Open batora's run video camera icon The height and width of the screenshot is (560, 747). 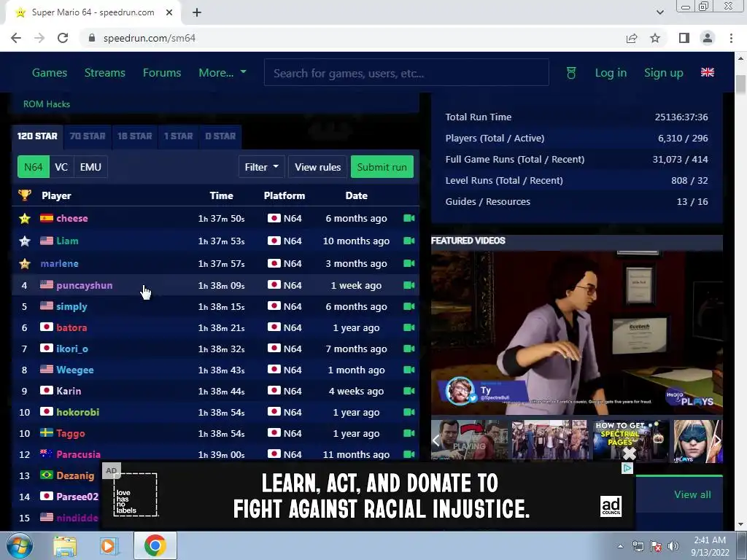(x=409, y=327)
